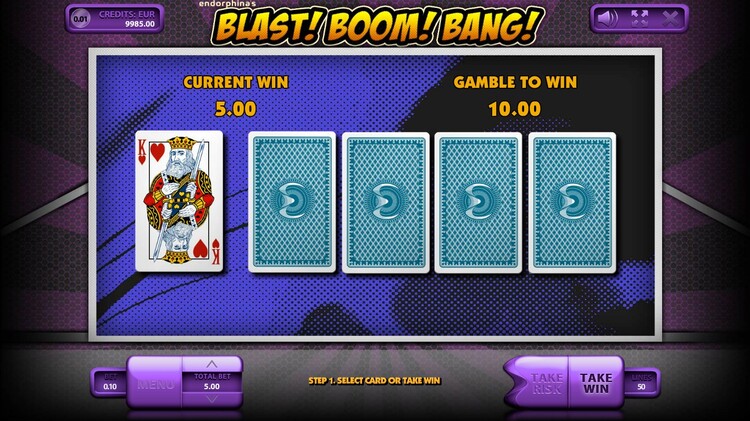Mute the game sound speaker icon

coord(608,19)
